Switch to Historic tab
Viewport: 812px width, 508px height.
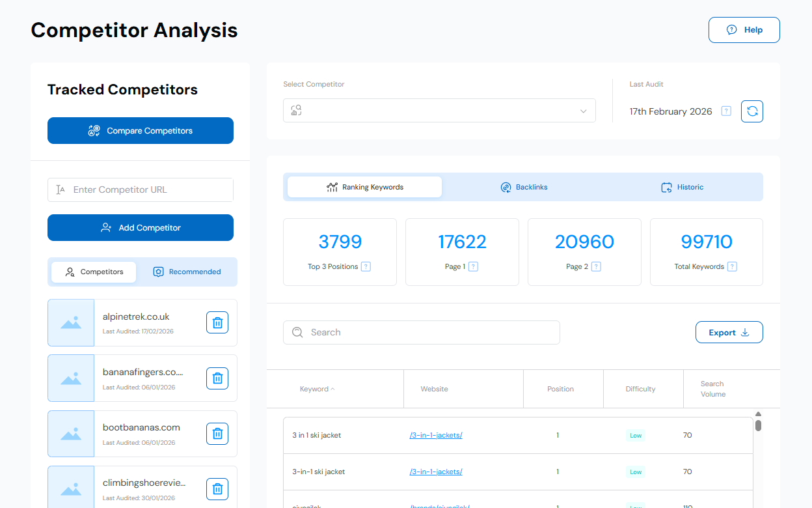(682, 187)
